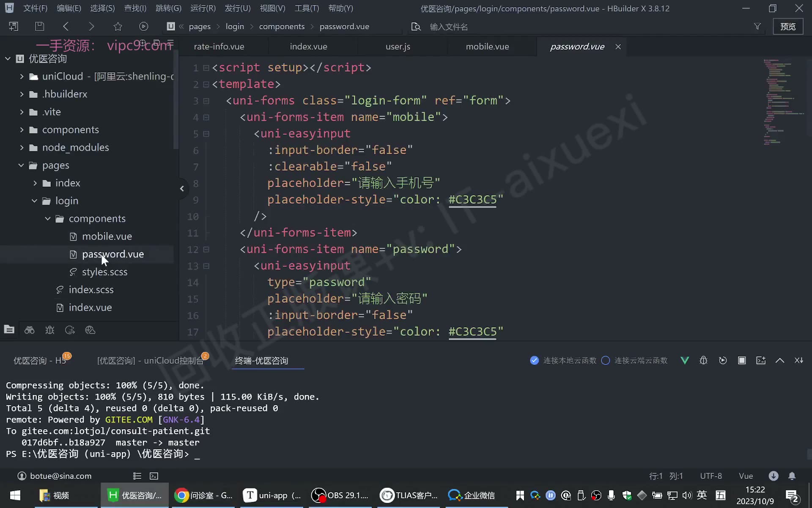
Task: Close the password.vue tab
Action: tap(618, 47)
